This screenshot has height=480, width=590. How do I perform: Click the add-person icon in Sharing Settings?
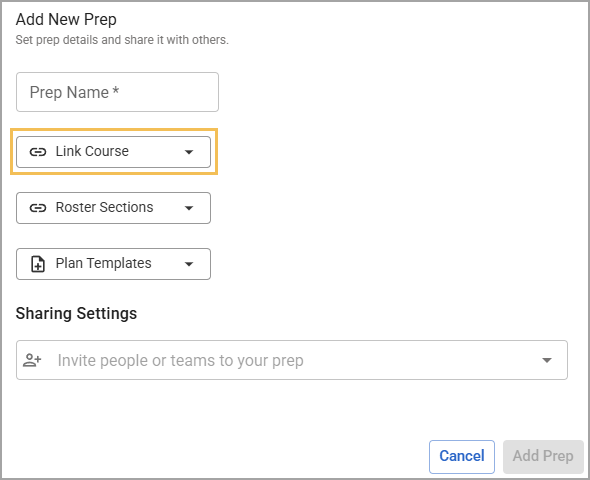[x=32, y=360]
